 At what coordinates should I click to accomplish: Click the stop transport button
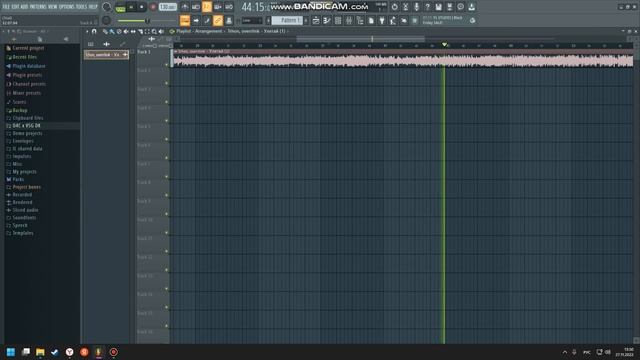142,7
